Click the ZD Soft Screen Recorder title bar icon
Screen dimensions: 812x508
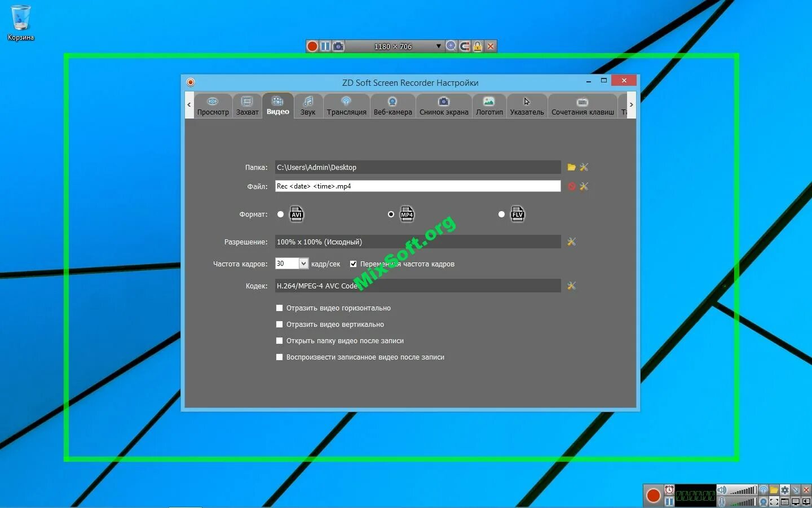point(191,82)
